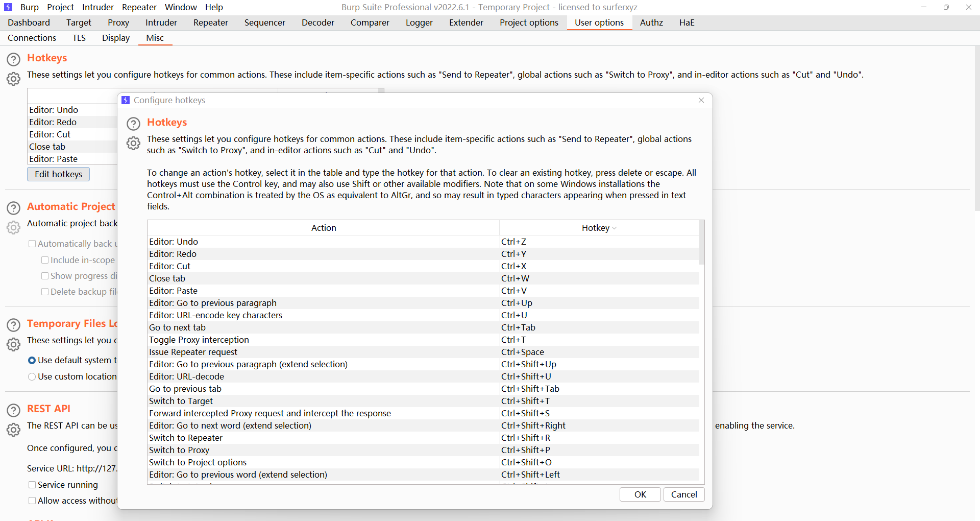Select Use custom location radio
Viewport: 980px width, 521px height.
point(32,377)
